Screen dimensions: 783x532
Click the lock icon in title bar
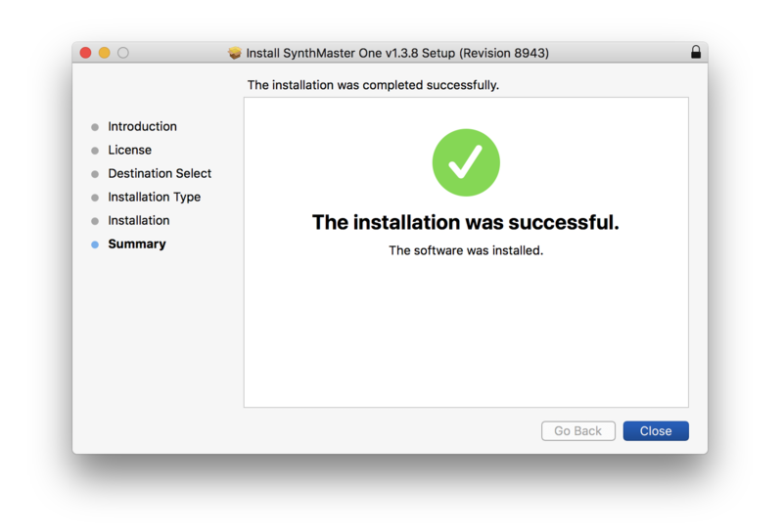pos(696,52)
